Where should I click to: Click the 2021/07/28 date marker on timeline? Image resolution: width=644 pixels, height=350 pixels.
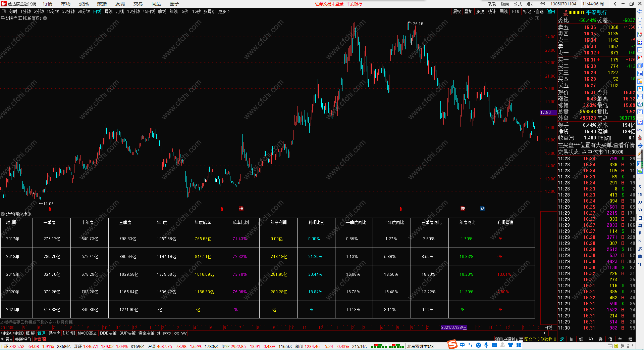[454, 327]
